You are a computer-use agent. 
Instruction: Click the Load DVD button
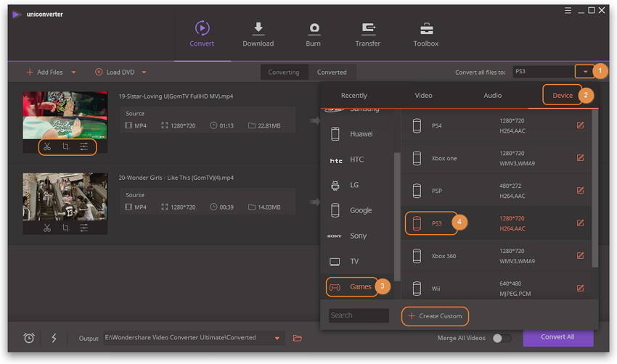pos(115,73)
